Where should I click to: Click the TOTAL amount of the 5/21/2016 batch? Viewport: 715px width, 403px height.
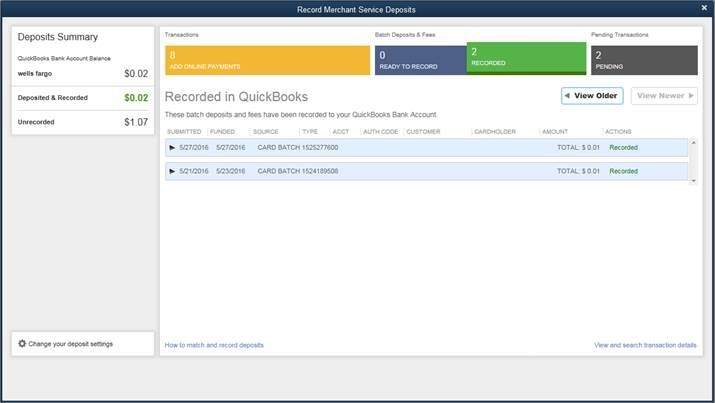578,171
